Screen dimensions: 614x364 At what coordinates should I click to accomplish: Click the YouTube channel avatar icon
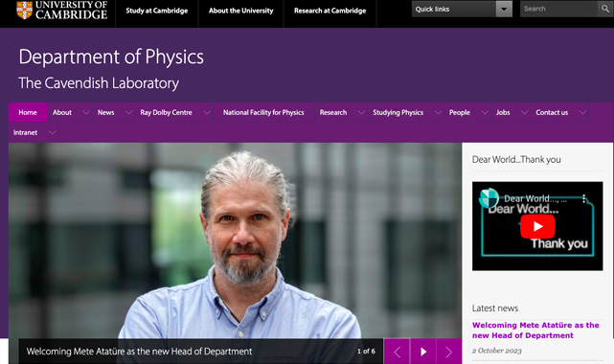[x=489, y=197]
